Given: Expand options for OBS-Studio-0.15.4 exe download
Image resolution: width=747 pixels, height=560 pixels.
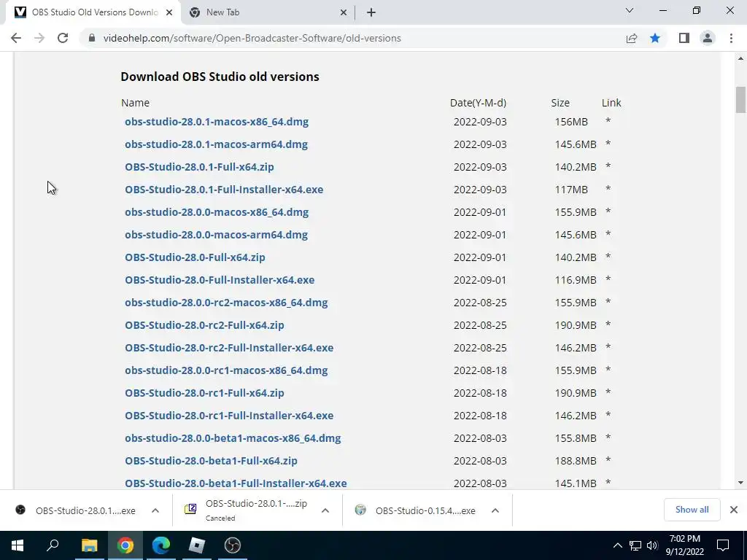Looking at the screenshot, I should (495, 510).
